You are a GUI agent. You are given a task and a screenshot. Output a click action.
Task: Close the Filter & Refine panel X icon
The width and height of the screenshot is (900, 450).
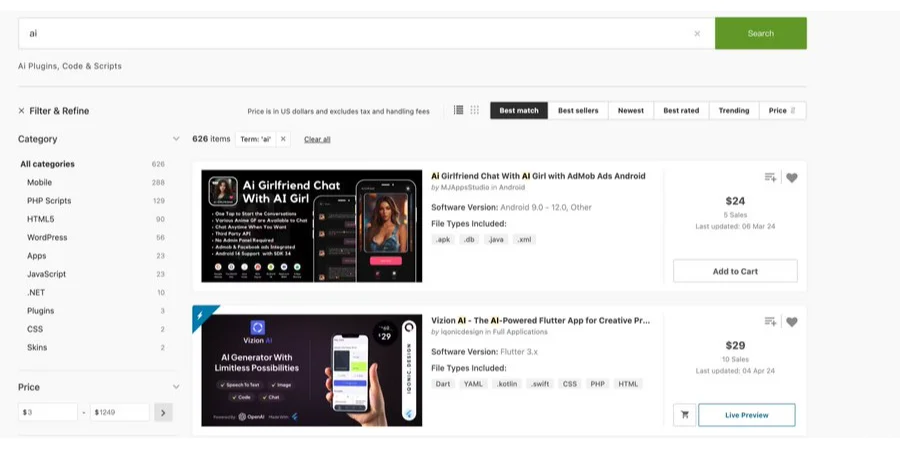pyautogui.click(x=21, y=111)
